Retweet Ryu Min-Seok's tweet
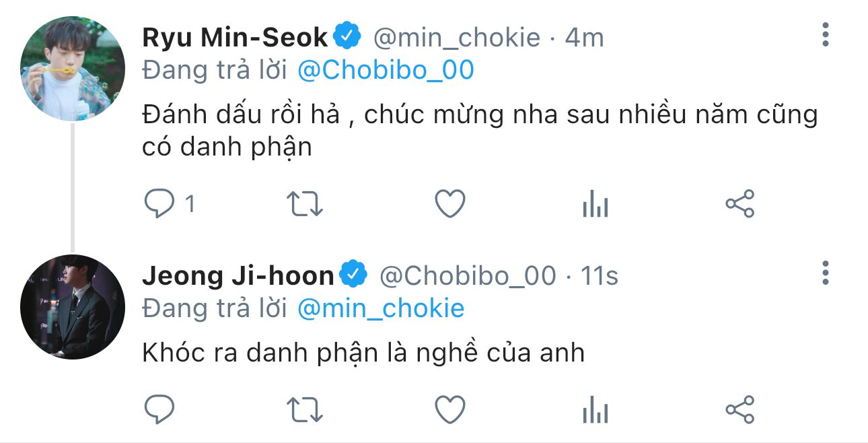The image size is (868, 443). [x=305, y=204]
